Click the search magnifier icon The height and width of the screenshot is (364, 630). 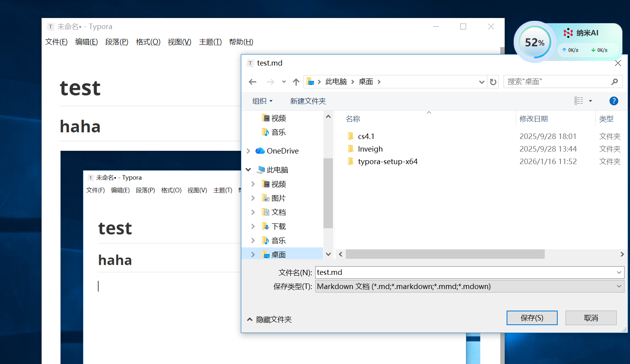click(615, 82)
